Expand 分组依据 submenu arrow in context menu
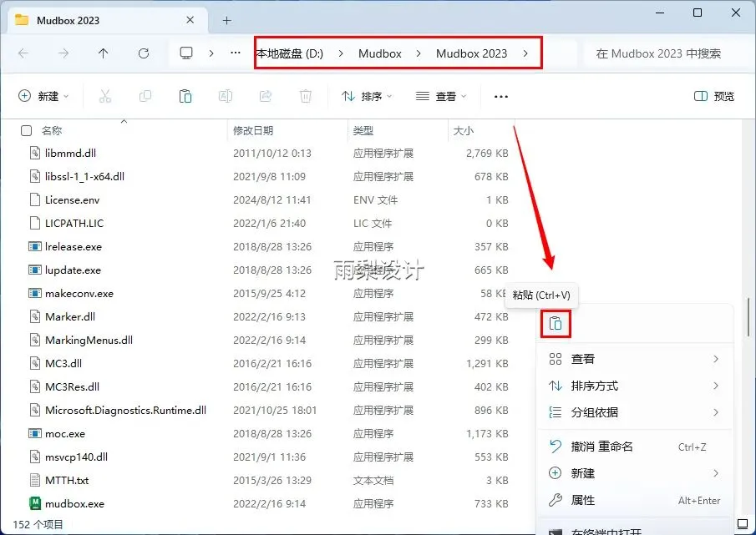This screenshot has width=756, height=535. tap(716, 412)
